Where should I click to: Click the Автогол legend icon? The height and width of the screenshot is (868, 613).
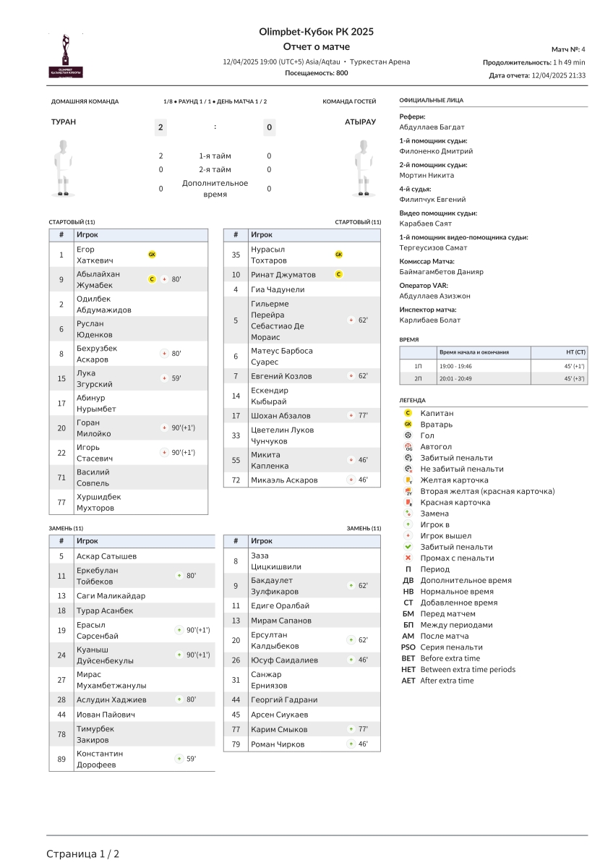408,447
